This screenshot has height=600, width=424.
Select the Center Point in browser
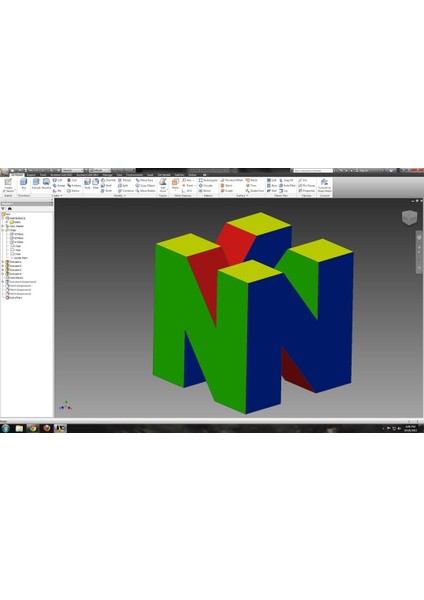point(20,258)
